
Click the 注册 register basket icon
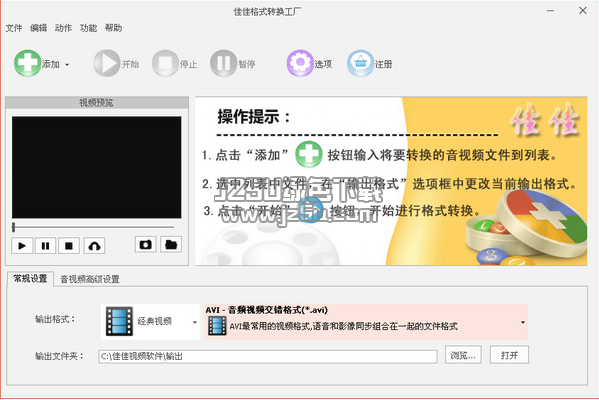[360, 63]
